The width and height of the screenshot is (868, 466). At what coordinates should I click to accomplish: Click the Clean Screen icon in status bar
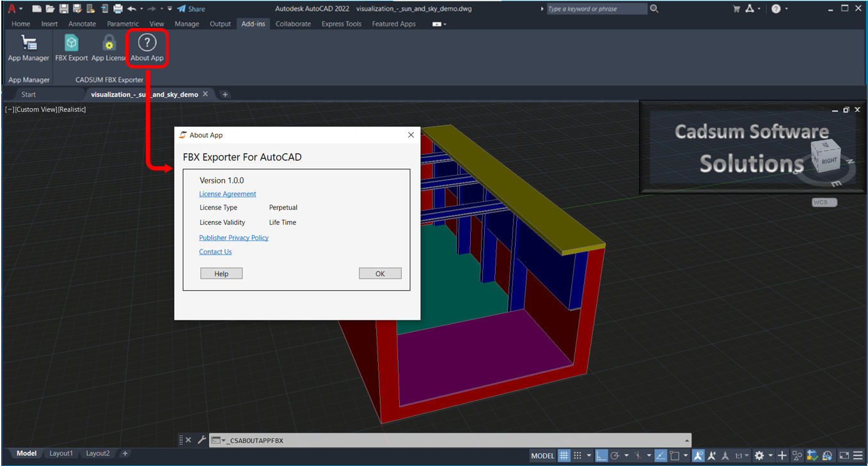(845, 455)
